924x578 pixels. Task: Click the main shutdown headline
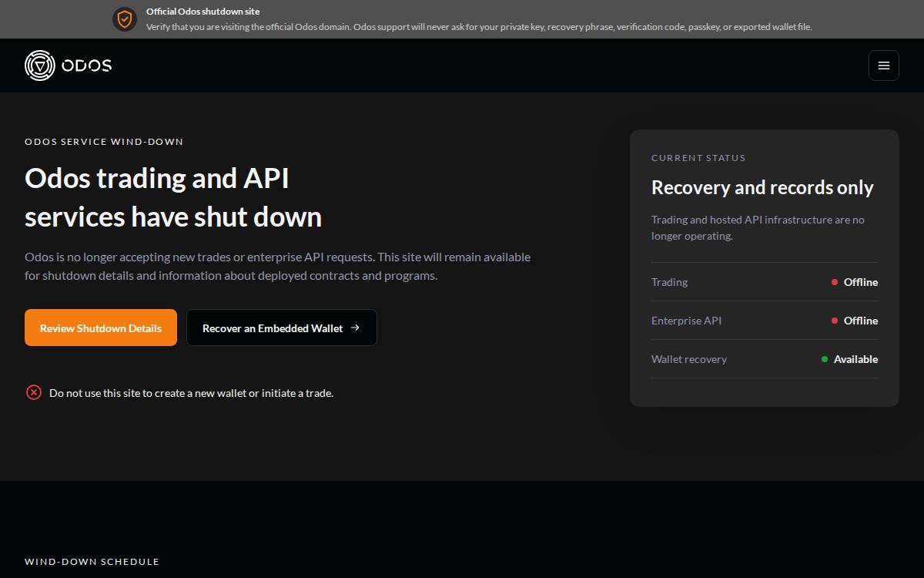173,197
